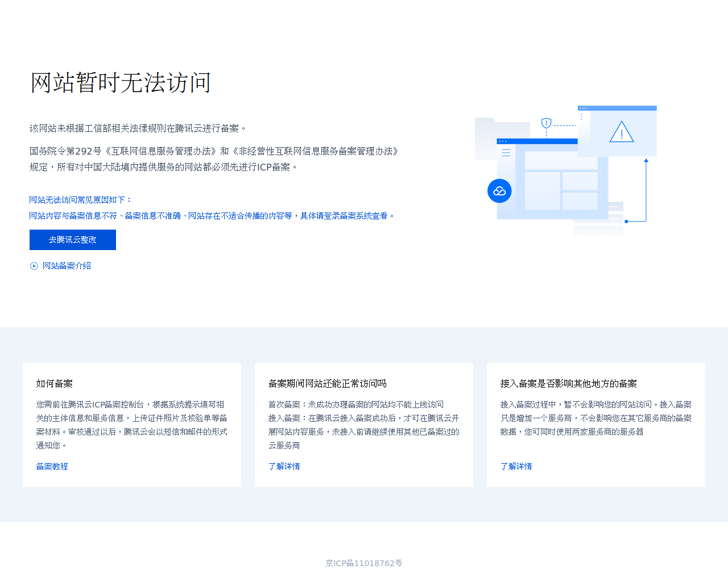The width and height of the screenshot is (728, 582).
Task: Click the card title 接入备案是否影响其他地方的备案
Action: tap(569, 384)
